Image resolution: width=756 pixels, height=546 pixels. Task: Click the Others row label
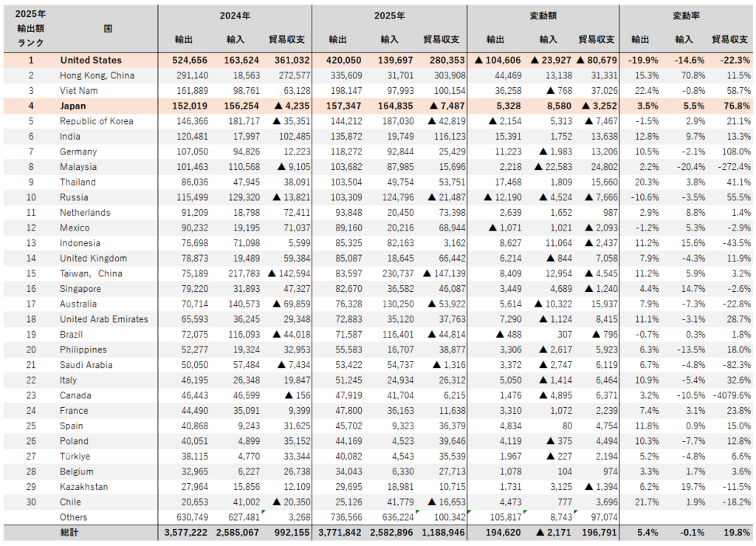tap(74, 517)
